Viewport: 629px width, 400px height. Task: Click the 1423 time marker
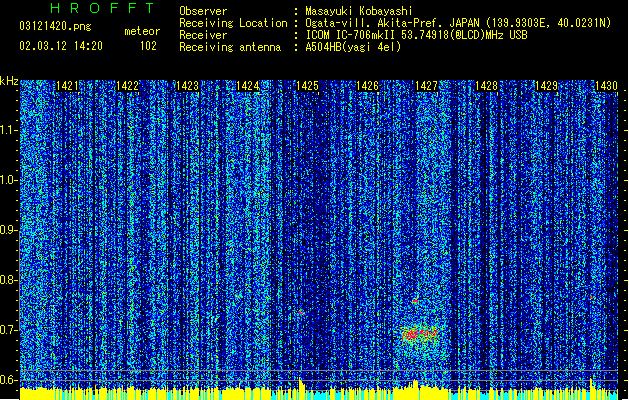point(187,86)
